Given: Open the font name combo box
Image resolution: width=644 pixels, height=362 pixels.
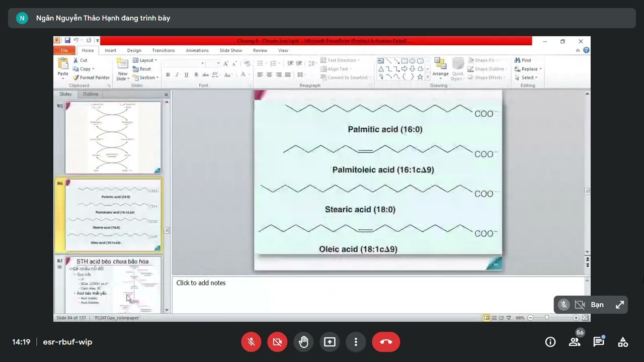Looking at the screenshot, I should 184,63.
